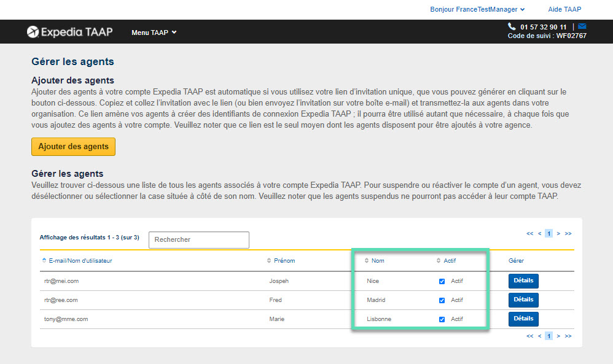613x364 pixels.
Task: Open Menu TAAP dropdown
Action: coord(154,33)
